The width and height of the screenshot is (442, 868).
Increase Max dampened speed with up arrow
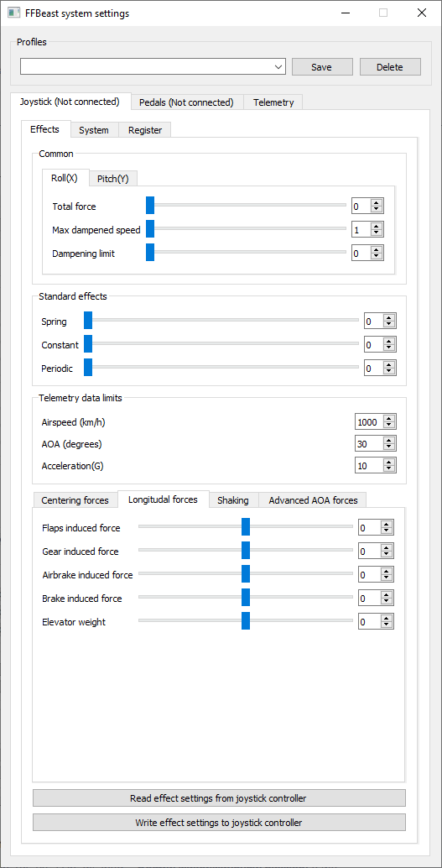377,226
